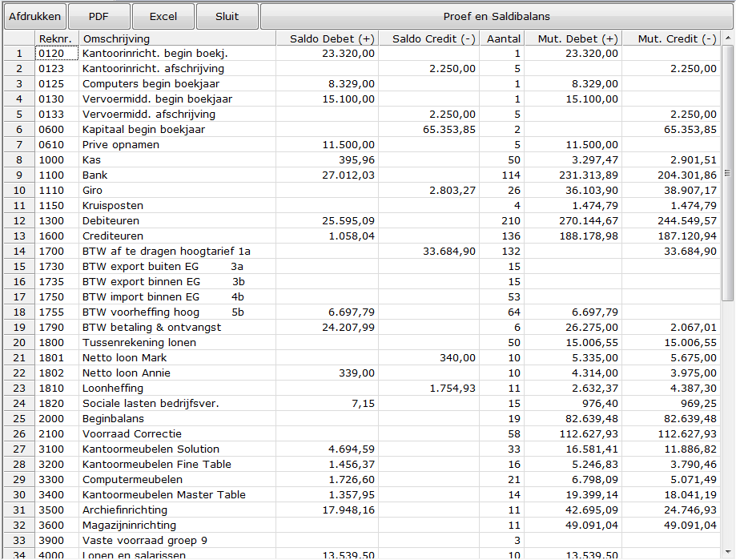The width and height of the screenshot is (736, 560).
Task: Export the report with the PDF button
Action: click(99, 16)
